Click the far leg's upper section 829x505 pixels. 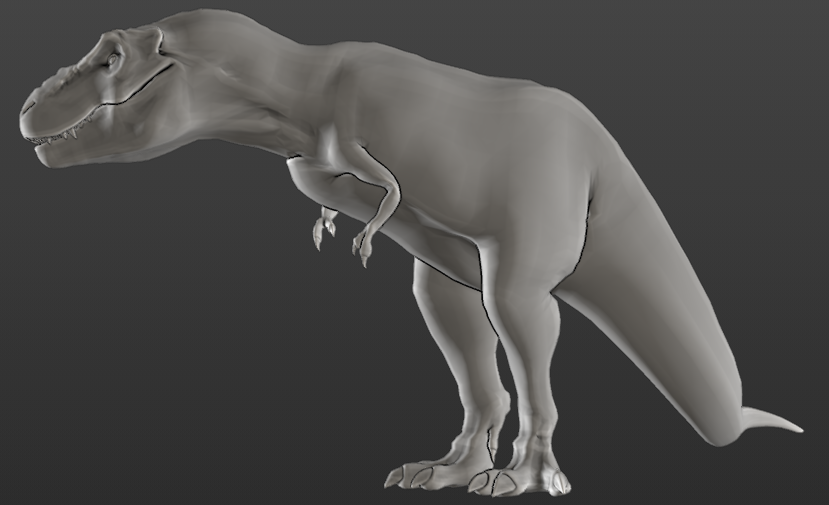click(449, 307)
